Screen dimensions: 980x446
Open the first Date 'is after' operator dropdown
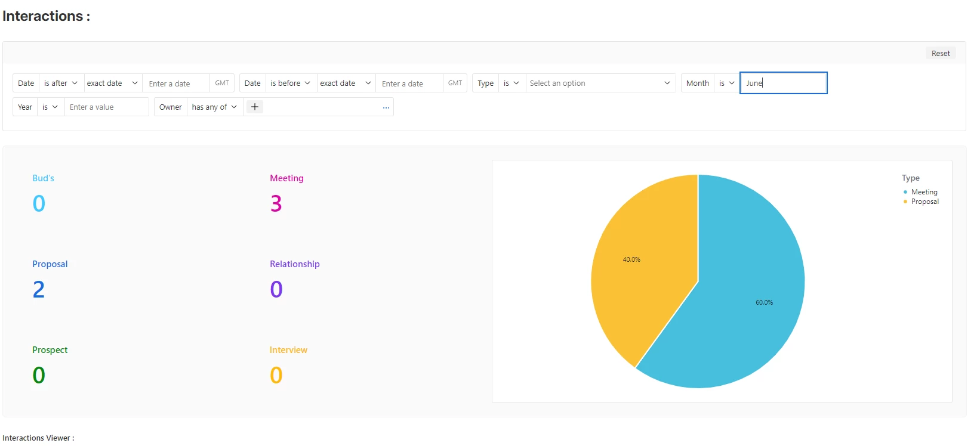point(61,83)
